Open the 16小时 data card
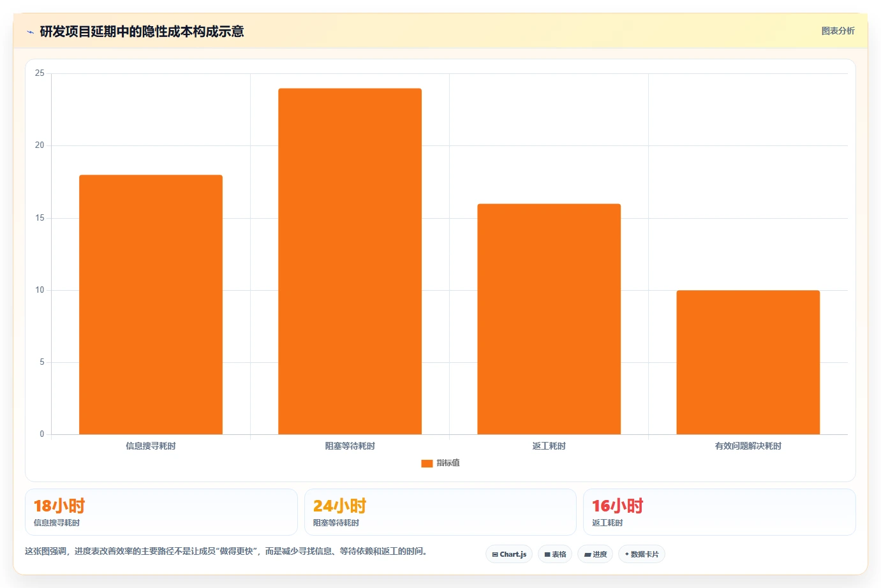This screenshot has height=588, width=881. [x=719, y=512]
